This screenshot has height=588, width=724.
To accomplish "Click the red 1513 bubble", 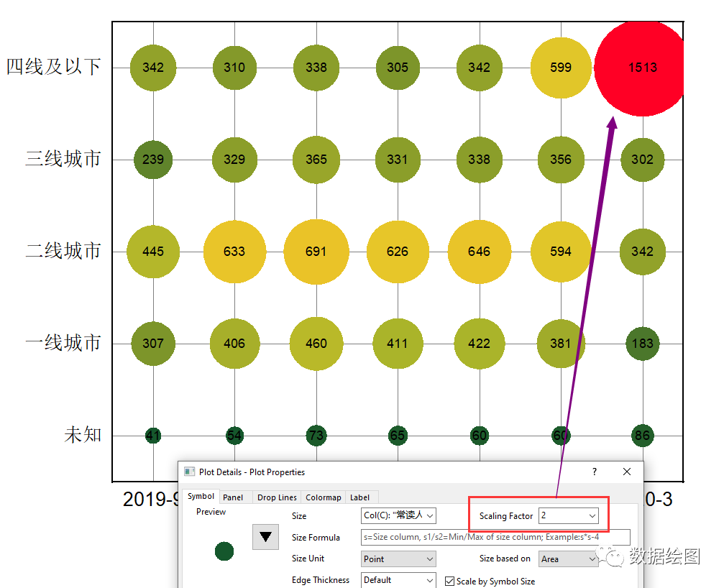I will [x=639, y=68].
